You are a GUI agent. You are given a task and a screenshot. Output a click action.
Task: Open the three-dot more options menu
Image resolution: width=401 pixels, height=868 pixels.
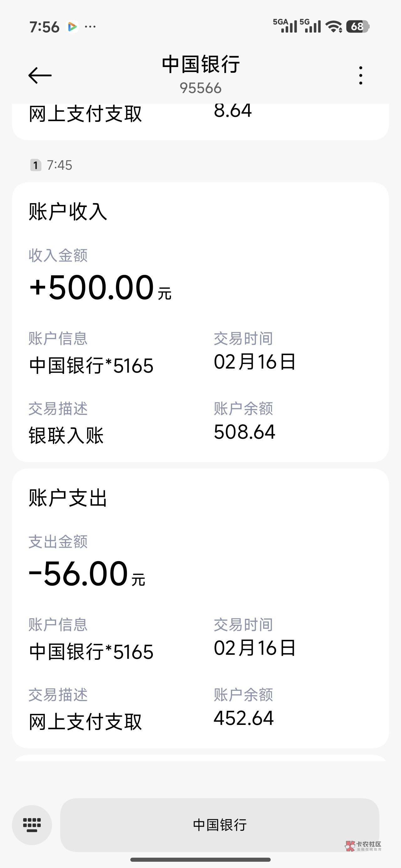coord(361,75)
